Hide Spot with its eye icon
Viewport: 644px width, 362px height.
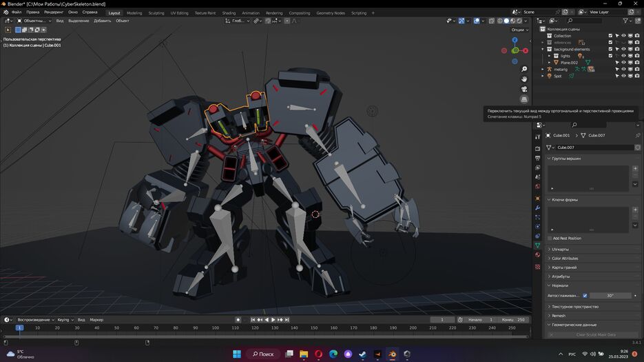623,76
